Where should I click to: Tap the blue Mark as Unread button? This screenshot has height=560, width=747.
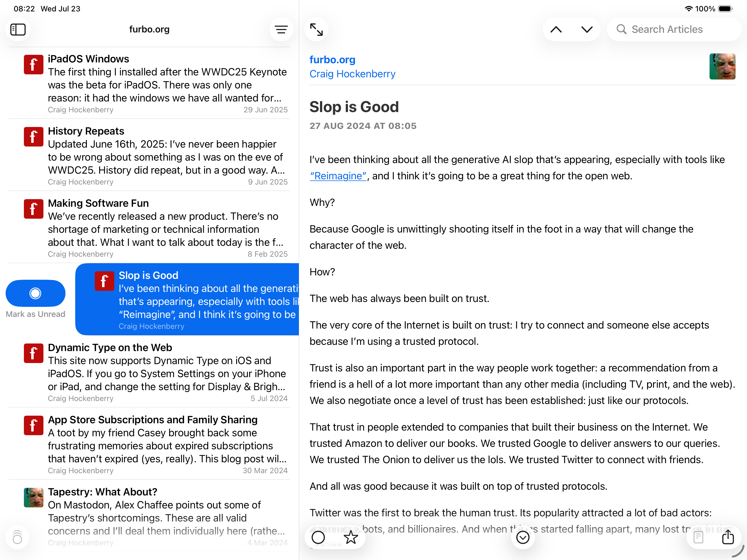click(36, 293)
